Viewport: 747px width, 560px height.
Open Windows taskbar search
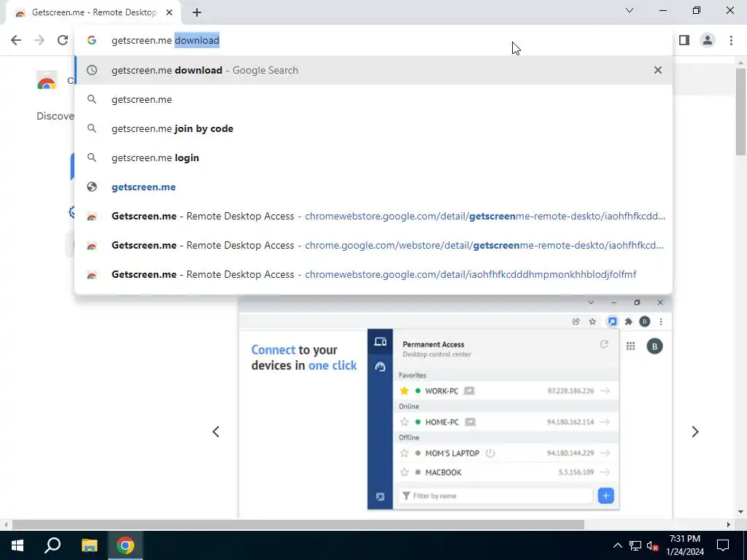click(53, 545)
